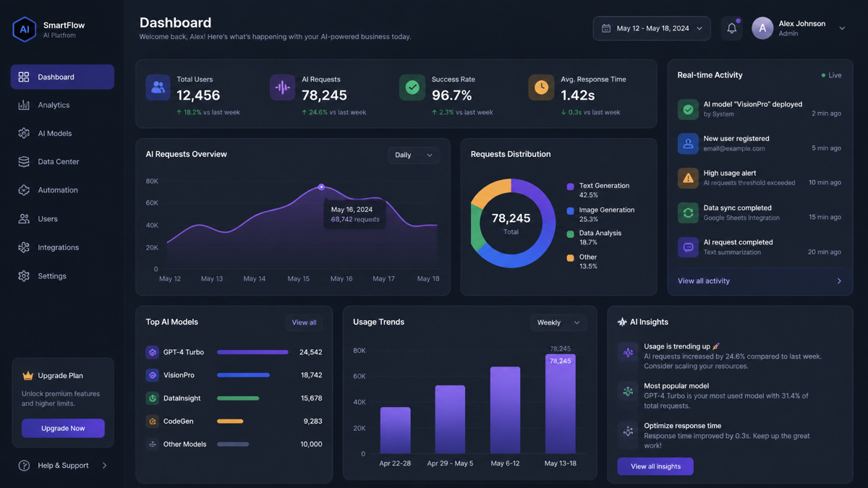868x488 pixels.
Task: Click the SmartFlow hexagon AI logo
Action: point(24,30)
